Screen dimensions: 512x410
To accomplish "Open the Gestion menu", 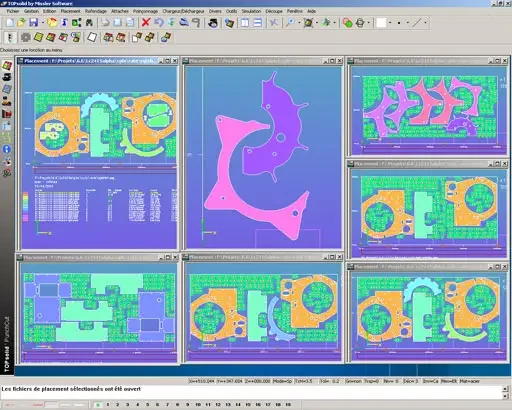I will (x=31, y=11).
